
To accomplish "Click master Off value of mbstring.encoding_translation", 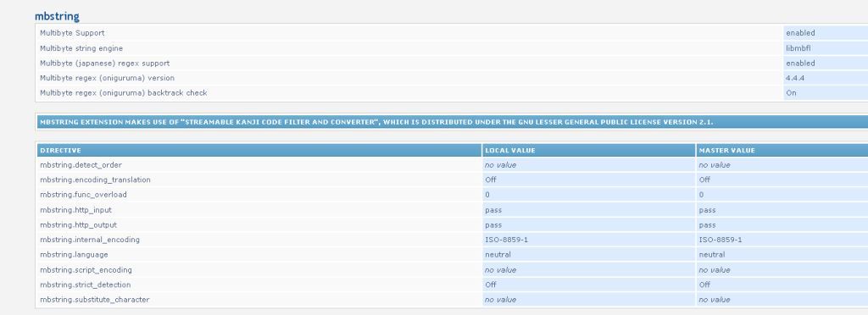I will (x=704, y=180).
